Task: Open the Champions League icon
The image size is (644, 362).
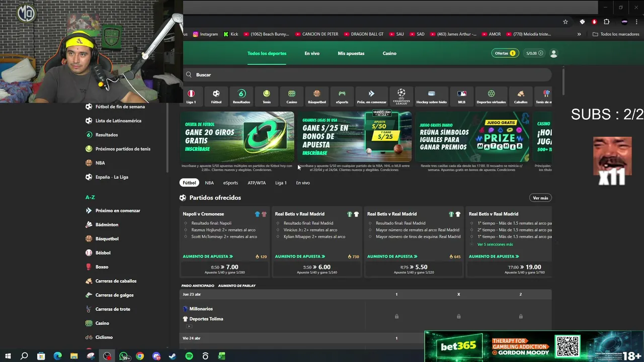Action: pos(401,96)
